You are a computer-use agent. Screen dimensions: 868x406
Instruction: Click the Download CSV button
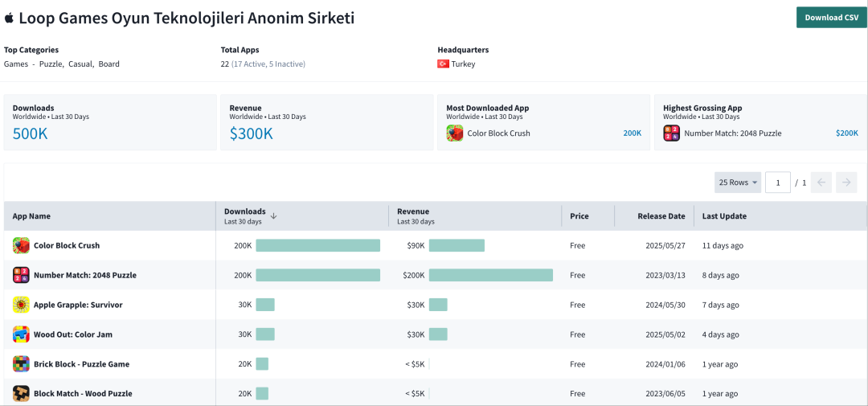point(831,18)
